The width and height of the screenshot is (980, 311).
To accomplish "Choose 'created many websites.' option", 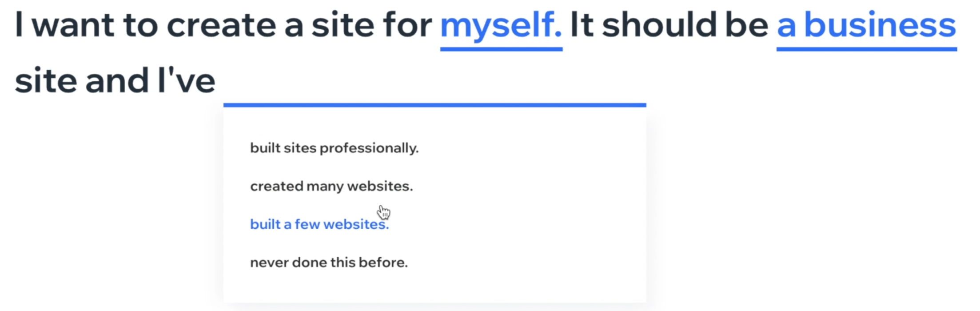I will pyautogui.click(x=331, y=186).
